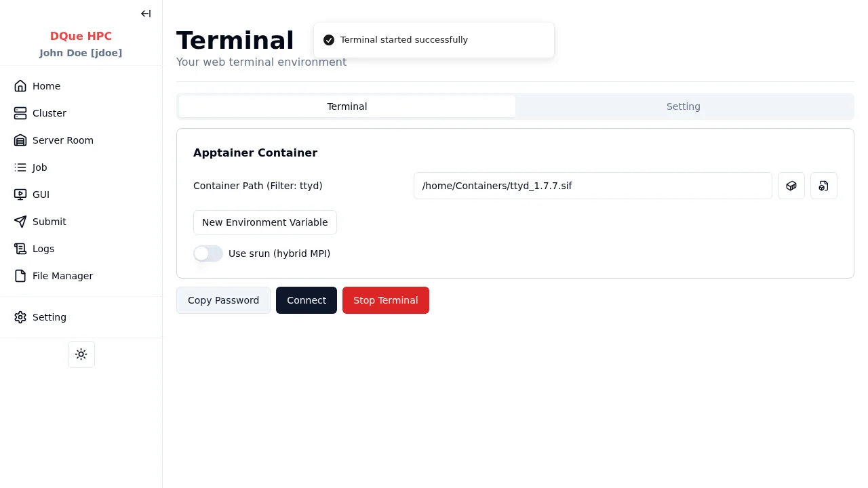Switch to the Setting tab
868x488 pixels.
pos(683,106)
